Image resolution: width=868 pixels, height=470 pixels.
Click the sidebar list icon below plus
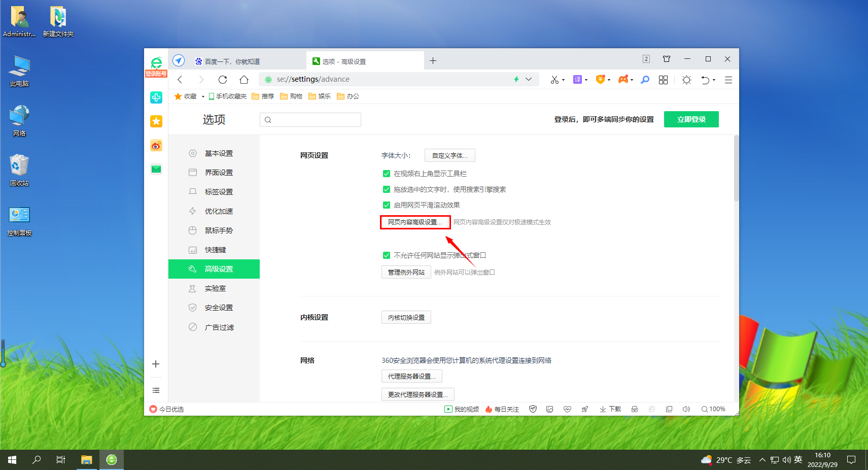(x=156, y=390)
